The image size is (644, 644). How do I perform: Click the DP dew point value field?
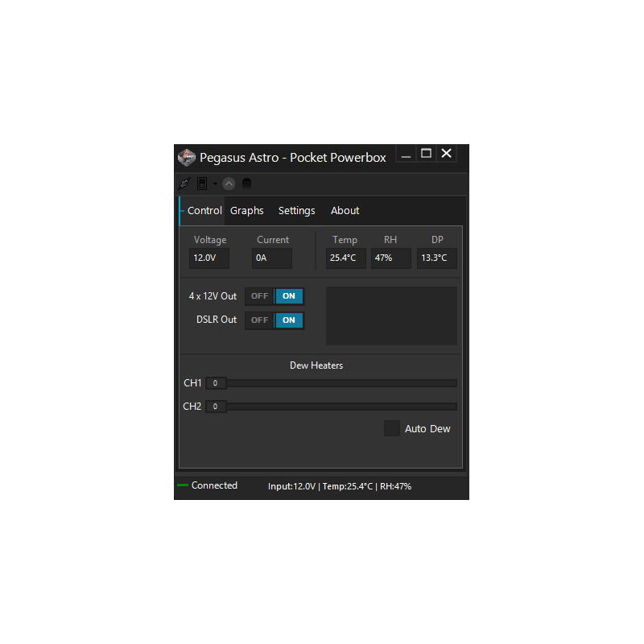tap(436, 258)
